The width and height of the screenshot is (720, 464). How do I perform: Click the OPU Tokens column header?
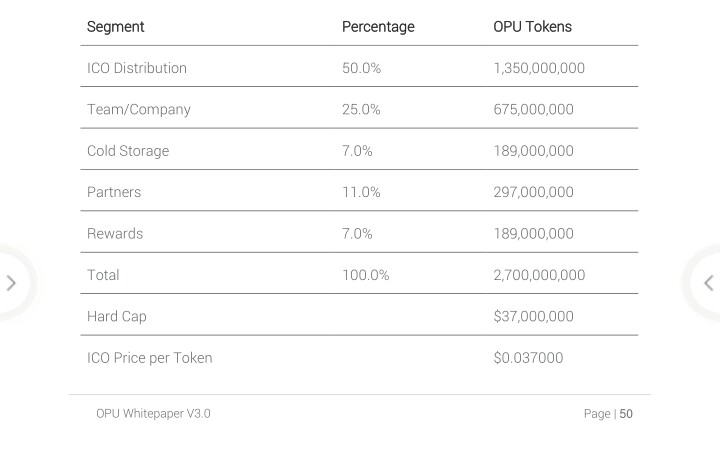click(532, 27)
